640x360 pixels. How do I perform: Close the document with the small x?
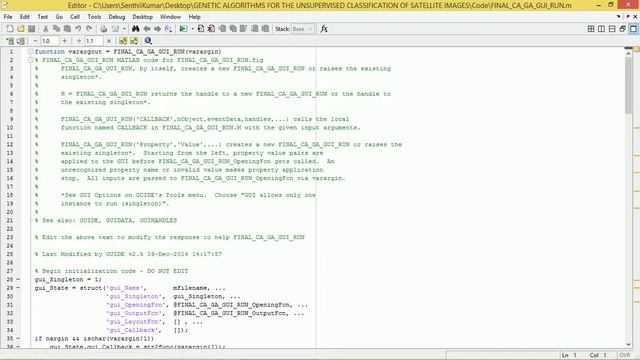coord(635,17)
